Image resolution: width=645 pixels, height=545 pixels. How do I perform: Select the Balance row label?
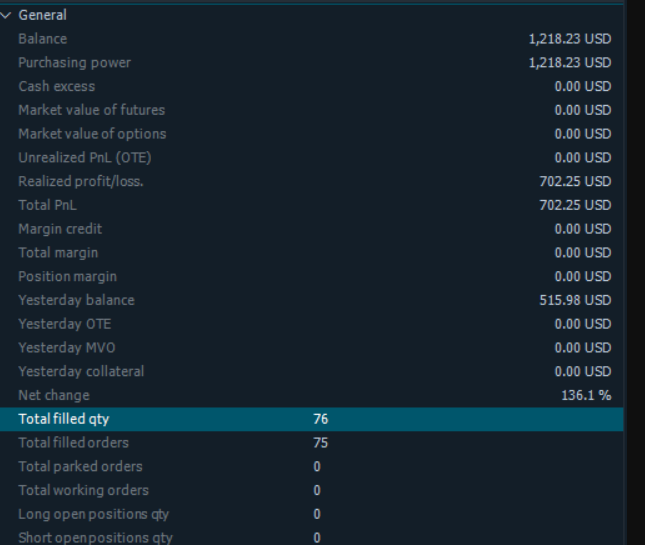pos(43,39)
